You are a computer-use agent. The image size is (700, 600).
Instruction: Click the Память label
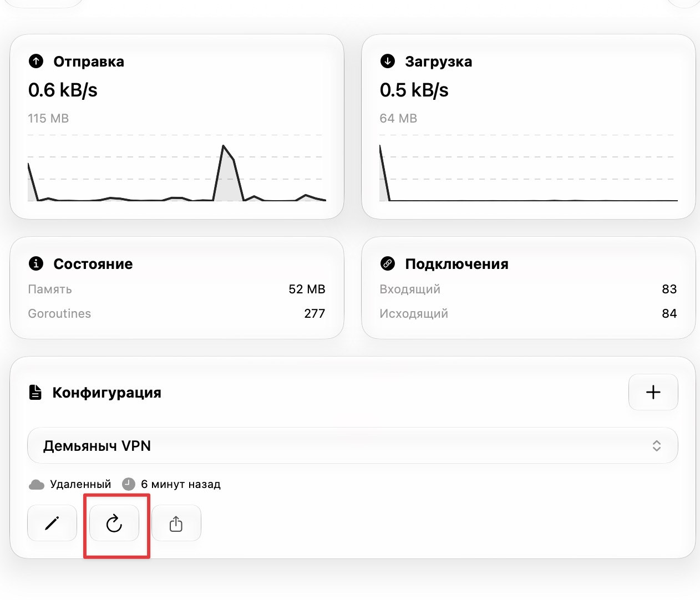click(50, 289)
